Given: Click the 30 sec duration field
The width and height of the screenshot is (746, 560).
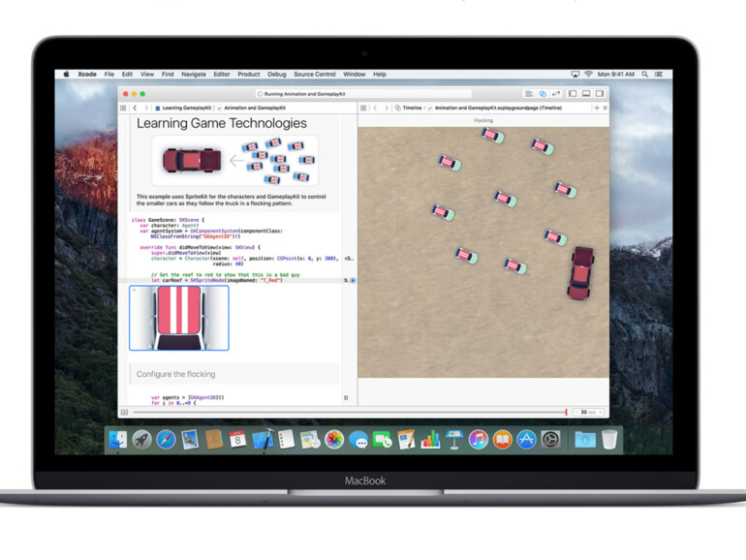Looking at the screenshot, I should coord(588,412).
